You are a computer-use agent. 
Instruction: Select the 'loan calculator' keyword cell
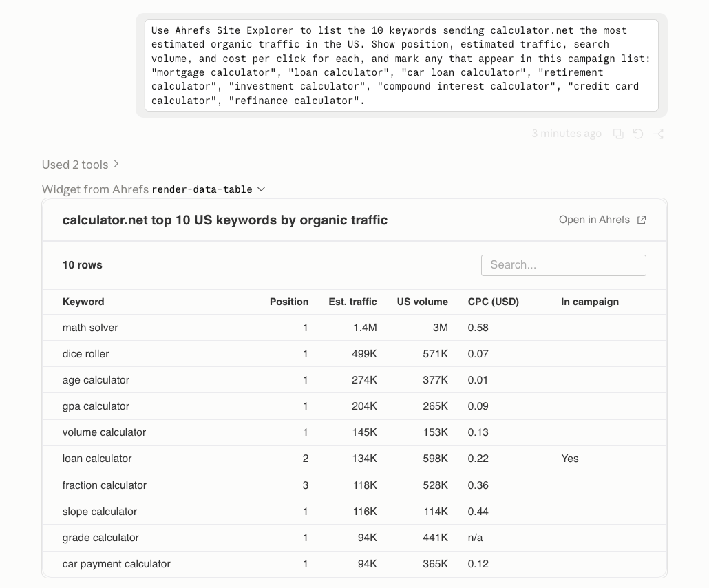pos(97,459)
